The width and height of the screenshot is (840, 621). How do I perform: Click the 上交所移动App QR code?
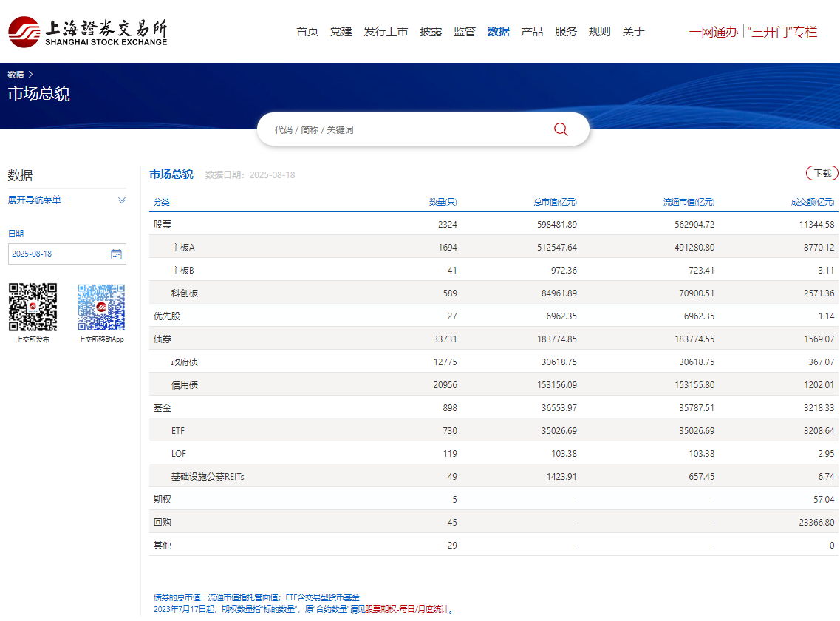pyautogui.click(x=101, y=307)
